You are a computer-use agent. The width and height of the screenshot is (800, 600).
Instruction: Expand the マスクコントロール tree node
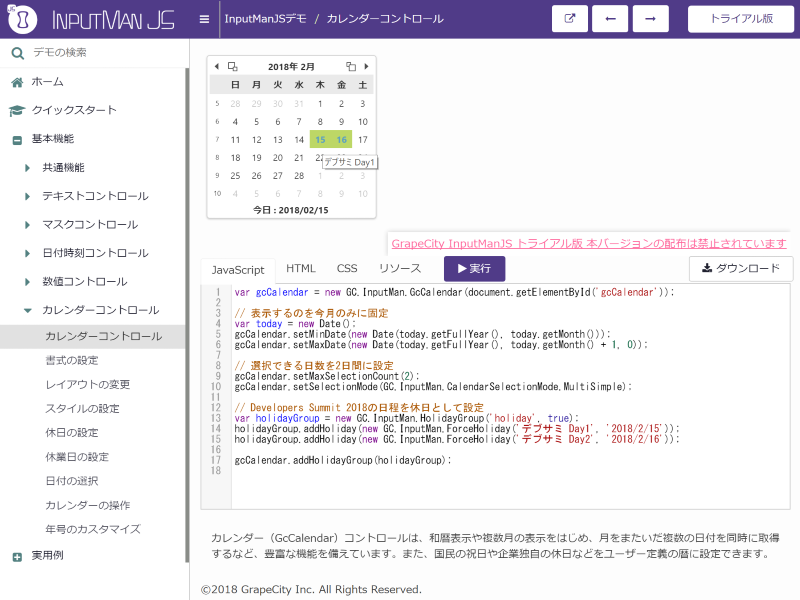point(27,225)
